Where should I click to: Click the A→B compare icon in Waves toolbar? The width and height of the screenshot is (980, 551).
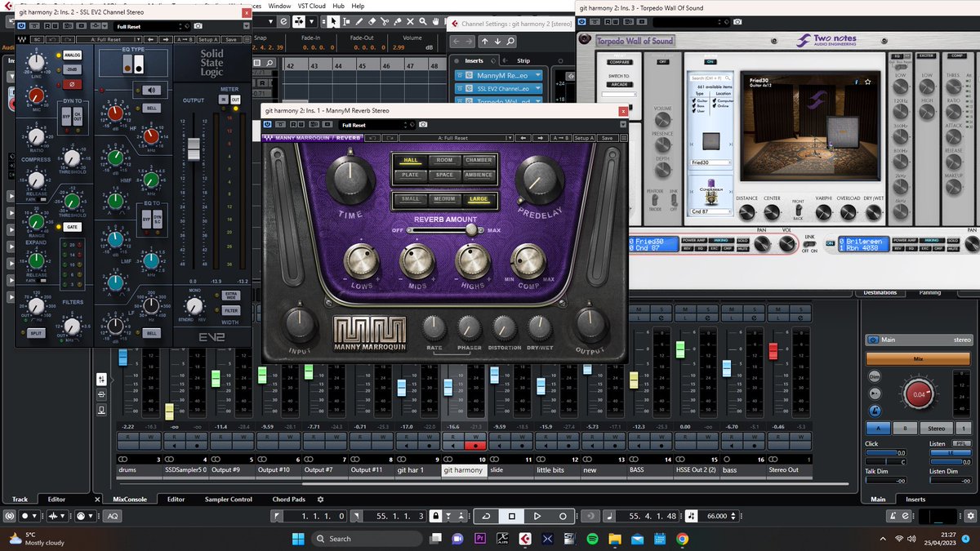pos(560,136)
